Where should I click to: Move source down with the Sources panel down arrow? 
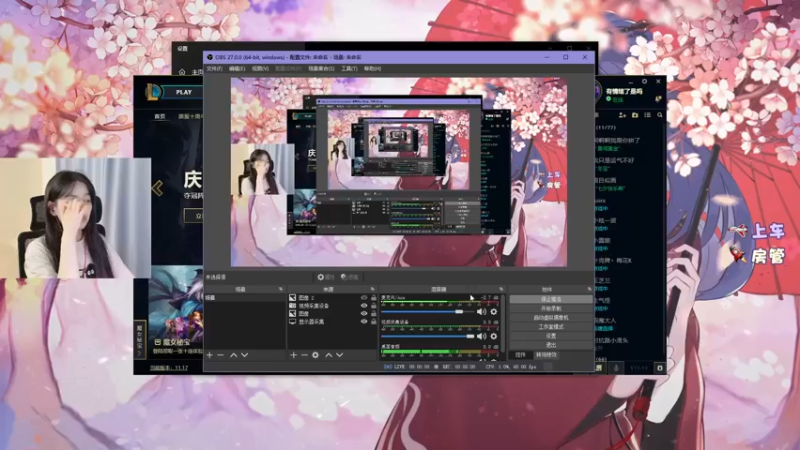pyautogui.click(x=339, y=355)
